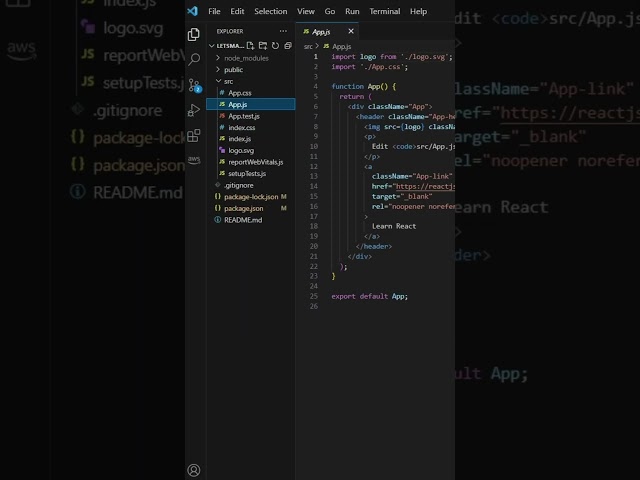This screenshot has height=480, width=640.
Task: Open the Explorer view in activity bar
Action: (193, 34)
